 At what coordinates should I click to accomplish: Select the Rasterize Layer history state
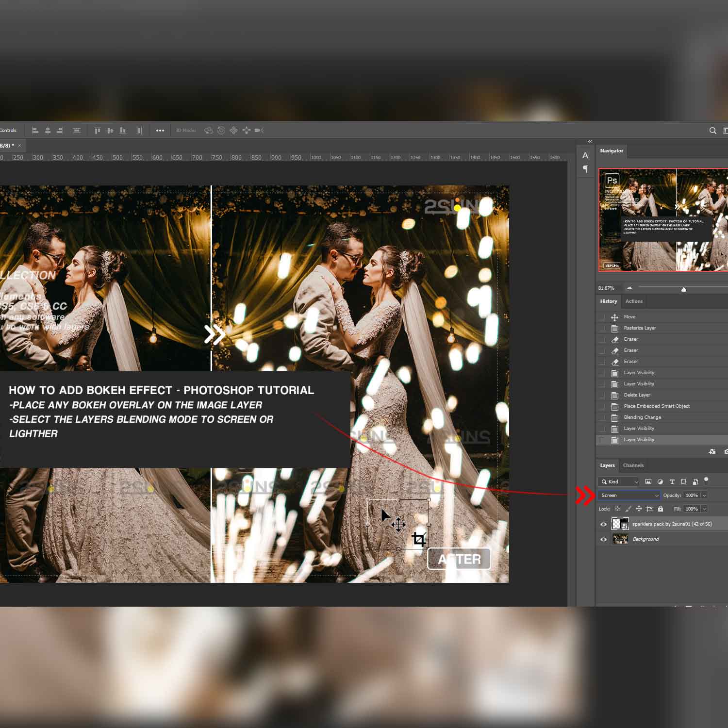click(662, 328)
